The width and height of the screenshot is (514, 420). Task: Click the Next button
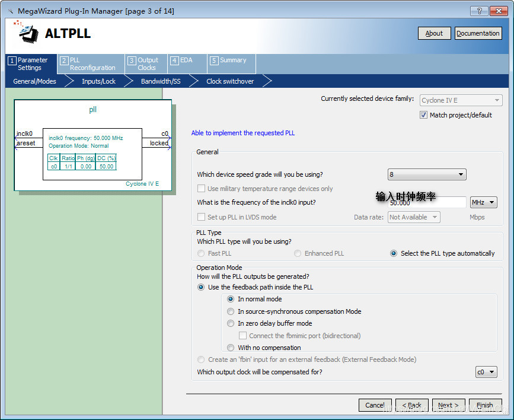coord(448,405)
